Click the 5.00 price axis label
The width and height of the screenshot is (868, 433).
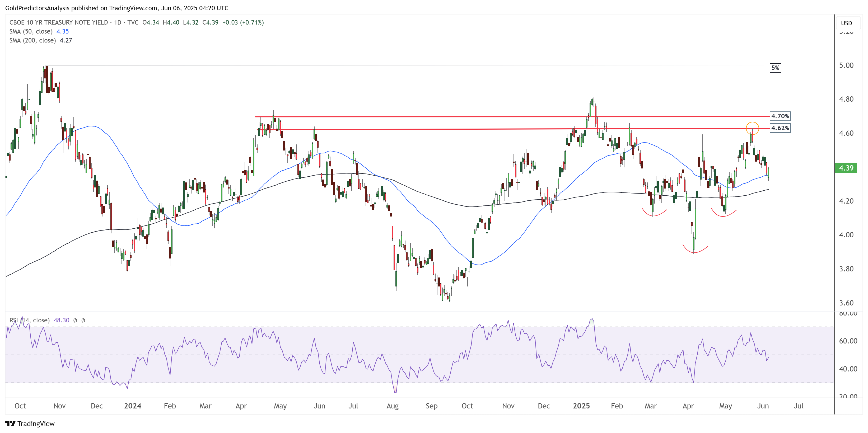point(846,65)
